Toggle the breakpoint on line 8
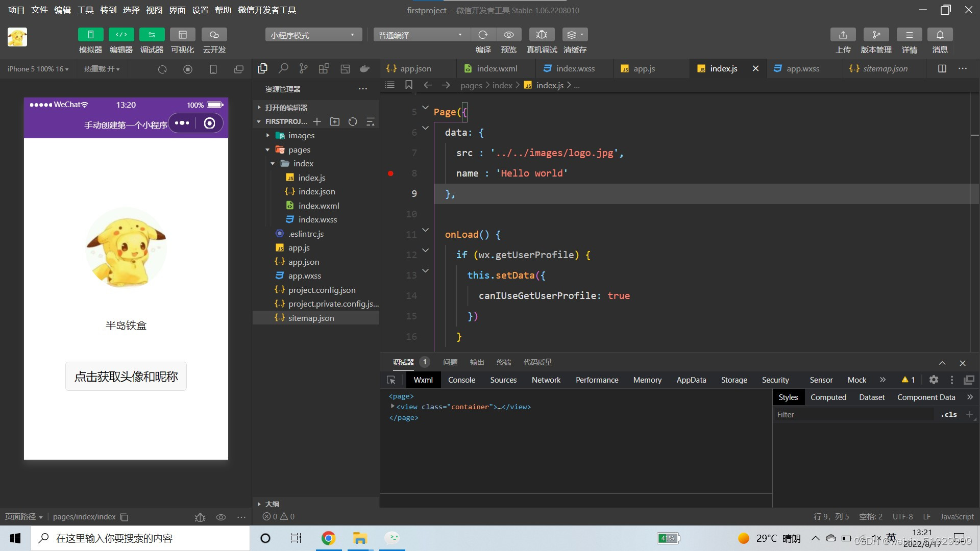The height and width of the screenshot is (551, 980). (390, 173)
